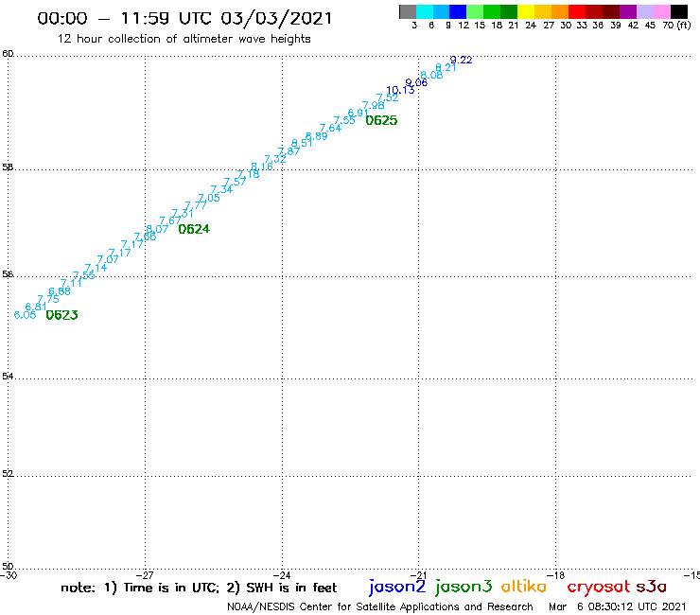Click the 7.52 wave height value
Viewport: 700px width, 615px height.
[387, 97]
